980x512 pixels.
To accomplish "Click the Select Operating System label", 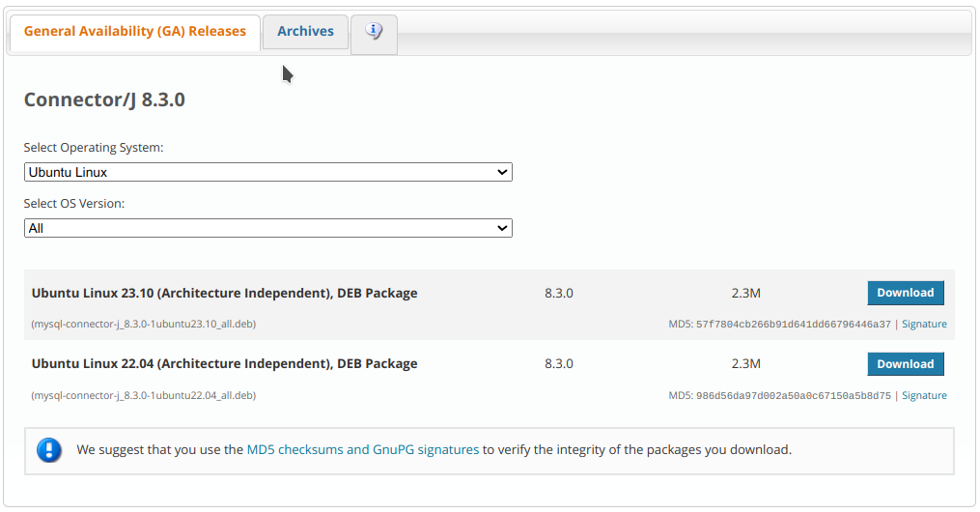I will (94, 148).
